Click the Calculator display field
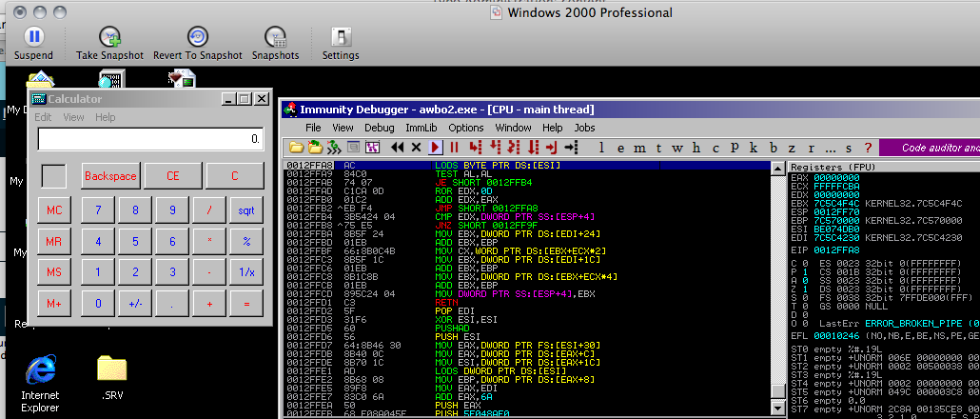Image resolution: width=980 pixels, height=419 pixels. pos(150,139)
